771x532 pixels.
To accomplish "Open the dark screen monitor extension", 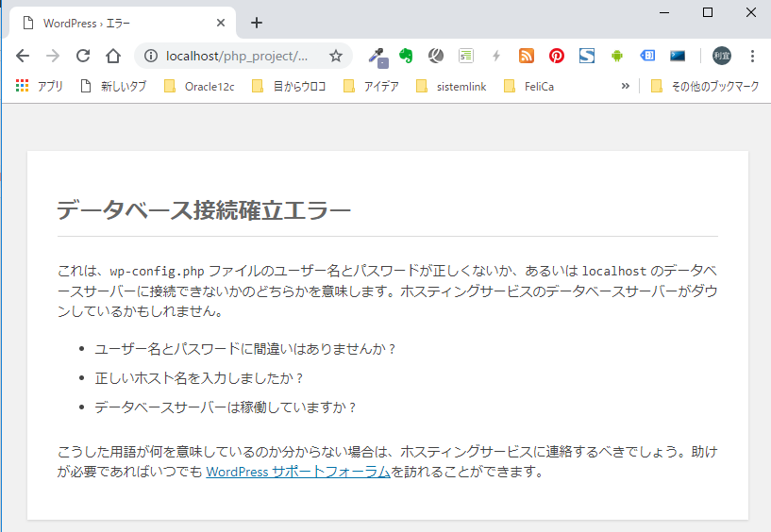I will [x=678, y=56].
